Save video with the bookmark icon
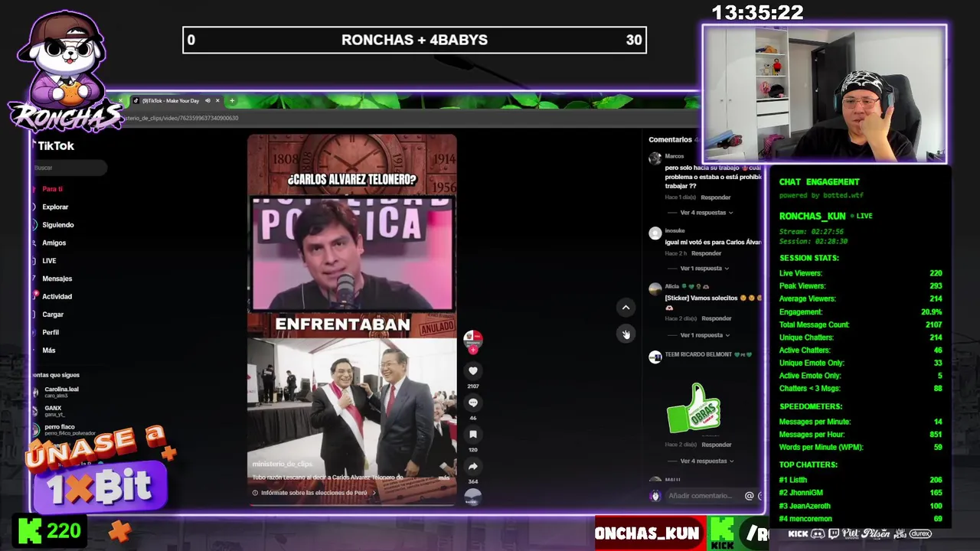This screenshot has height=551, width=980. (x=472, y=434)
